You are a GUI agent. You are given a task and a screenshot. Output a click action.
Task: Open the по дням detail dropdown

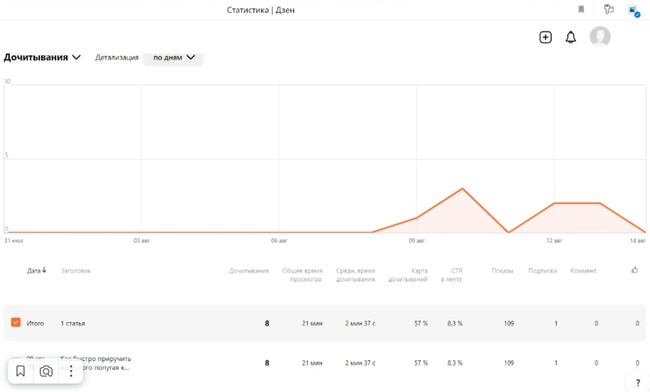173,58
